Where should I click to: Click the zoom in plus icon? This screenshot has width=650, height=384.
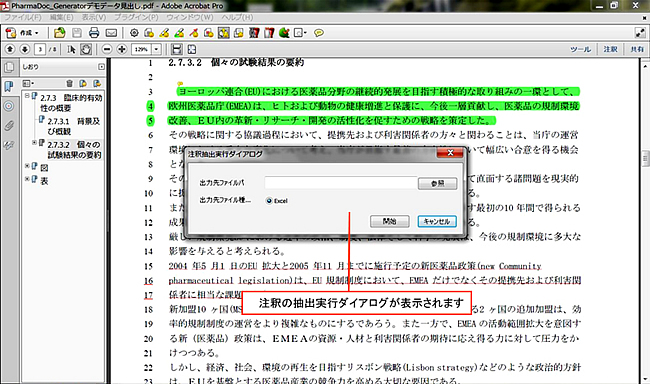click(122, 49)
